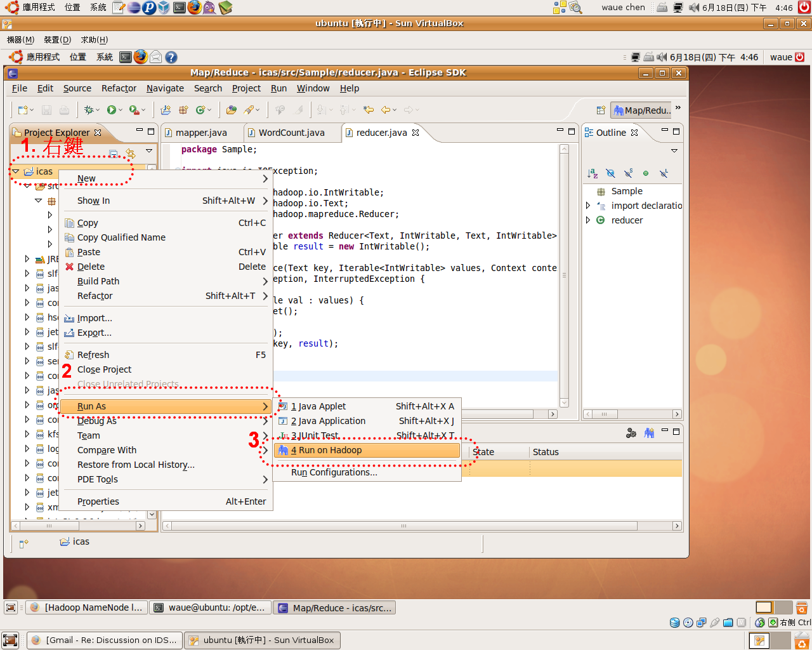This screenshot has width=812, height=650.
Task: Toggle Hide Static Members in Outline view
Action: pyautogui.click(x=628, y=173)
